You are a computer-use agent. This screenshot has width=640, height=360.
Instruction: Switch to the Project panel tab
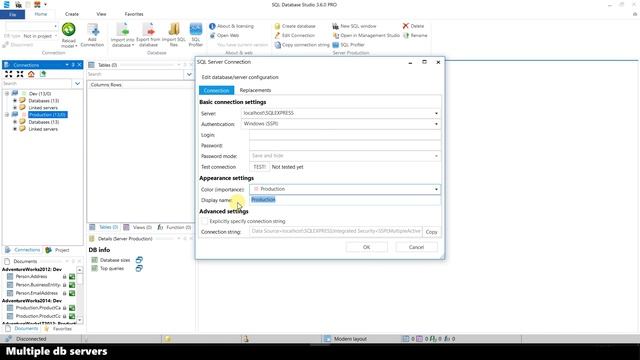[x=58, y=250]
